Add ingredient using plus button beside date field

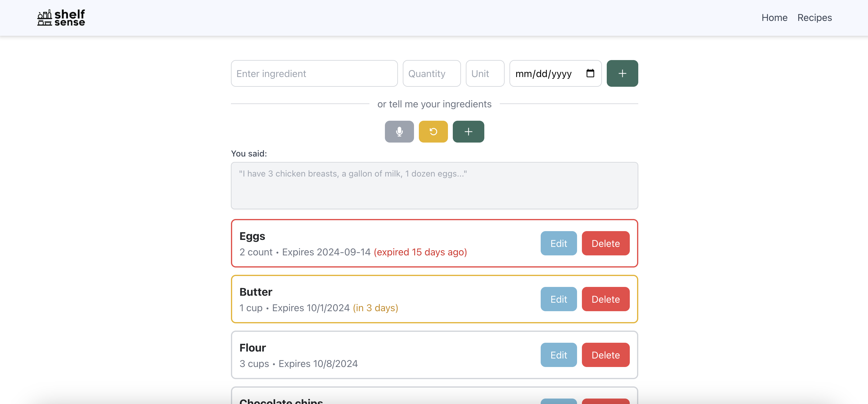(x=622, y=73)
